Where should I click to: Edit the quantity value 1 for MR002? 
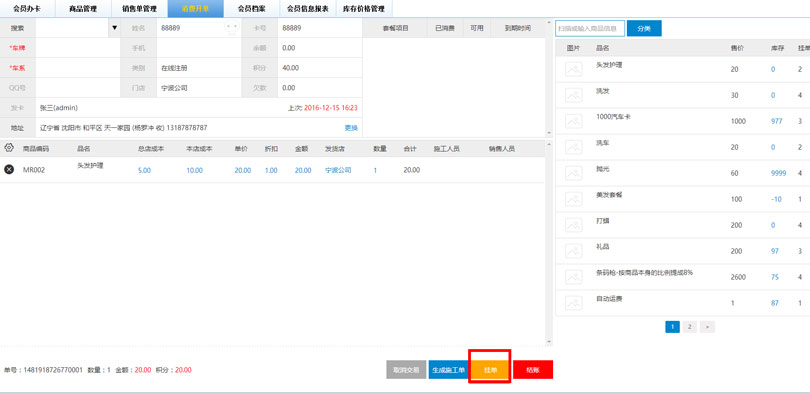pyautogui.click(x=375, y=170)
